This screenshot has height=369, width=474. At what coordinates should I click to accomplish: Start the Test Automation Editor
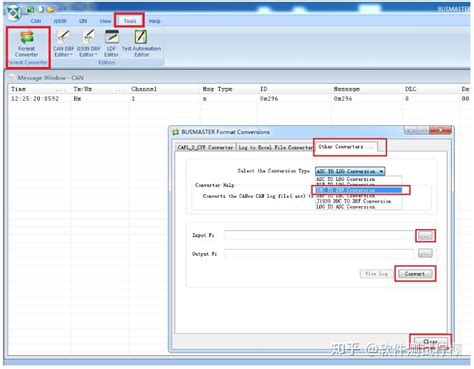point(141,43)
